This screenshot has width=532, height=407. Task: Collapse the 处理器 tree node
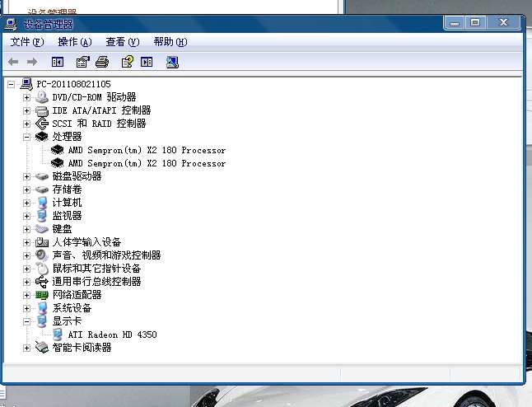point(26,137)
